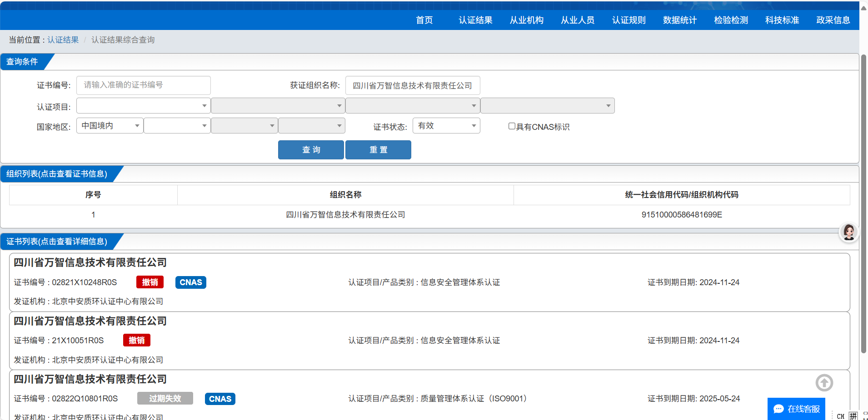Click the 过期失效 status badge
Screen dimensions: 868x420
[x=165, y=398]
